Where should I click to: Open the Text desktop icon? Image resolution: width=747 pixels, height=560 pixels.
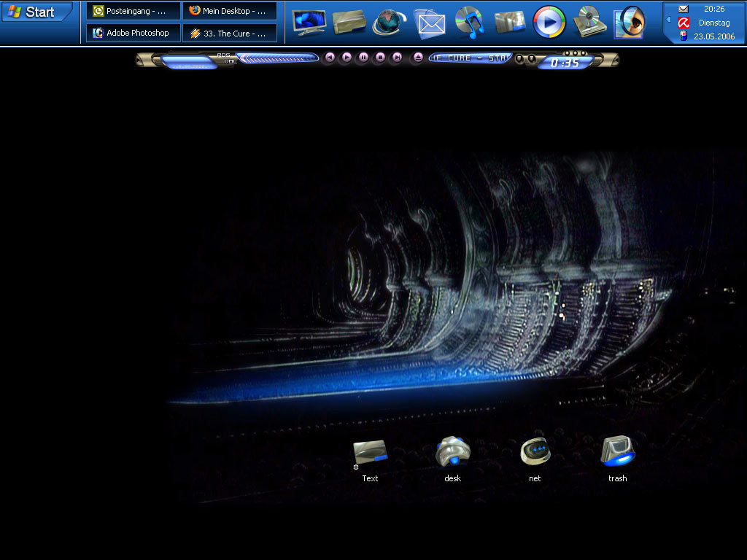point(370,453)
